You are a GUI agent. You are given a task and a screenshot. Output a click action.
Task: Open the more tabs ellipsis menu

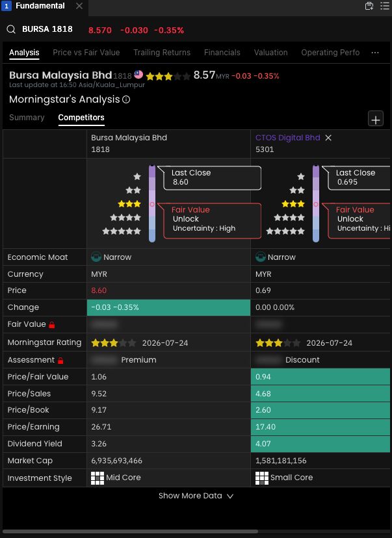tap(375, 53)
